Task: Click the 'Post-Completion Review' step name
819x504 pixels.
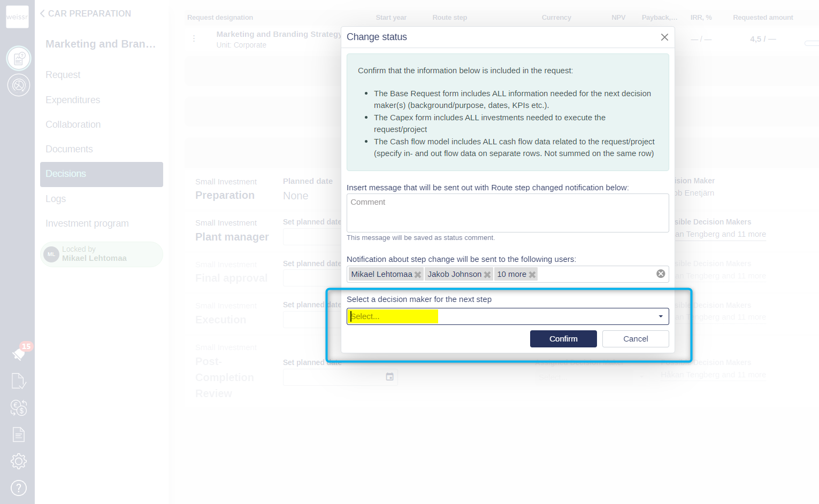Action: (x=225, y=377)
